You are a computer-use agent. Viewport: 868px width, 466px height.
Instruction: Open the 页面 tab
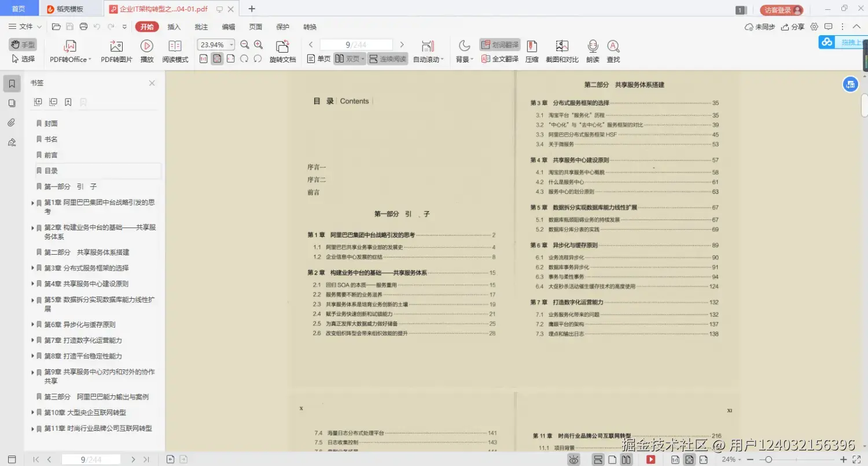pyautogui.click(x=256, y=27)
